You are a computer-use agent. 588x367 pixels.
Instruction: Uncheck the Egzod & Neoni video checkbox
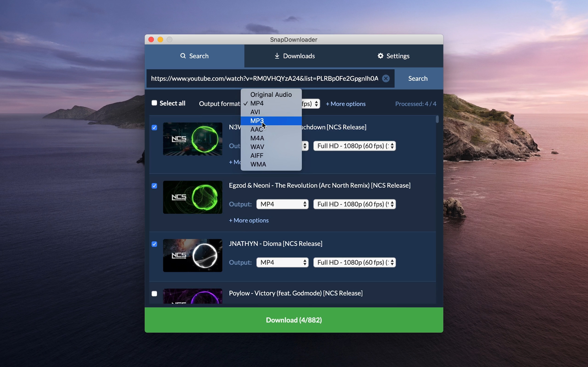click(154, 186)
